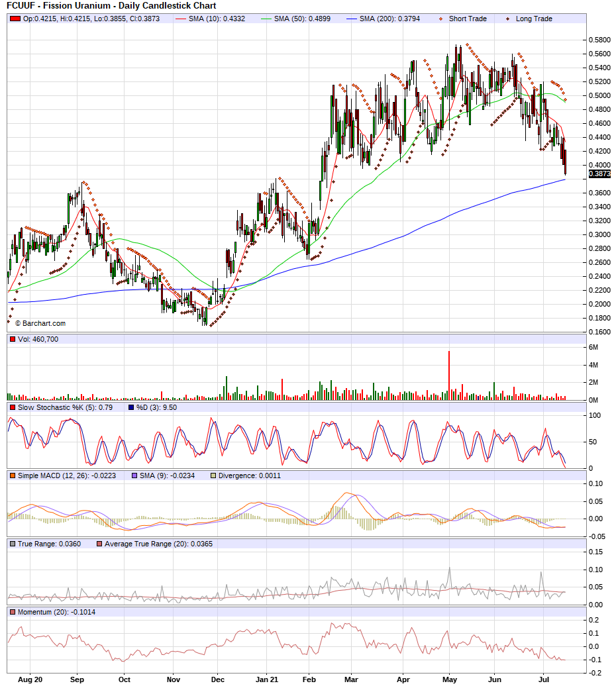This screenshot has width=616, height=700.
Task: Click the SMA (10) red line legend
Action: pos(181,19)
